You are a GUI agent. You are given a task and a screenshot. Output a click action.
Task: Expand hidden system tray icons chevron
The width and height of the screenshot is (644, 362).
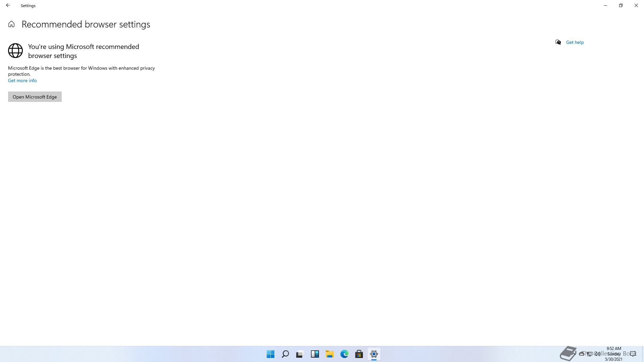coord(574,354)
